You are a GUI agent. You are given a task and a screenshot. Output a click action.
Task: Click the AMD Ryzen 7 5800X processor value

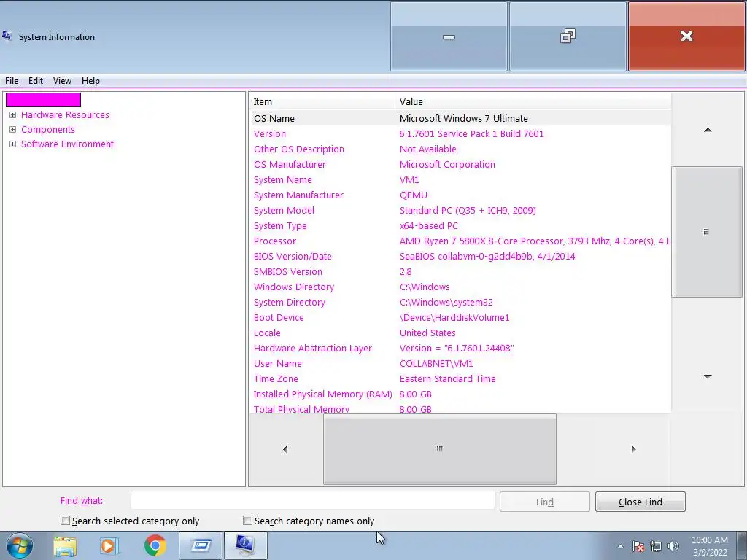coord(535,241)
